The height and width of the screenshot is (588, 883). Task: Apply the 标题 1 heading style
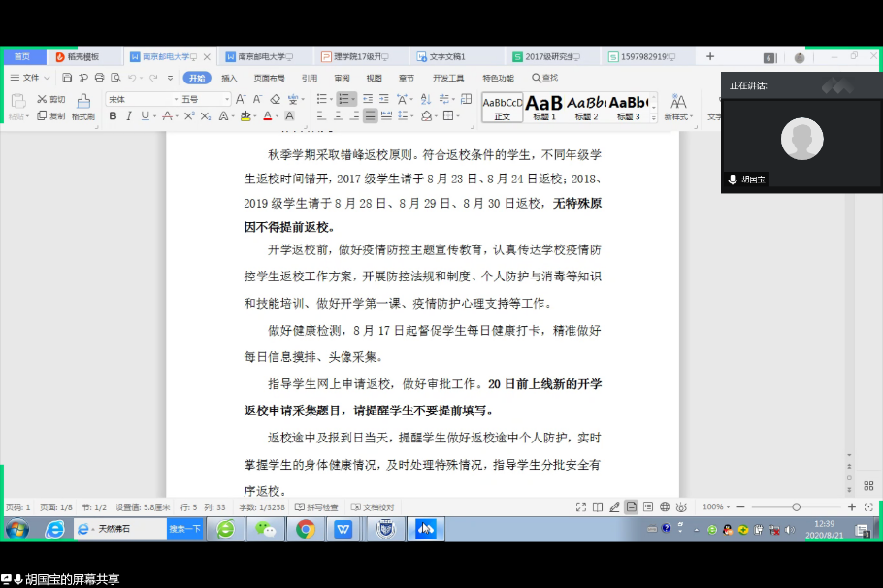544,106
